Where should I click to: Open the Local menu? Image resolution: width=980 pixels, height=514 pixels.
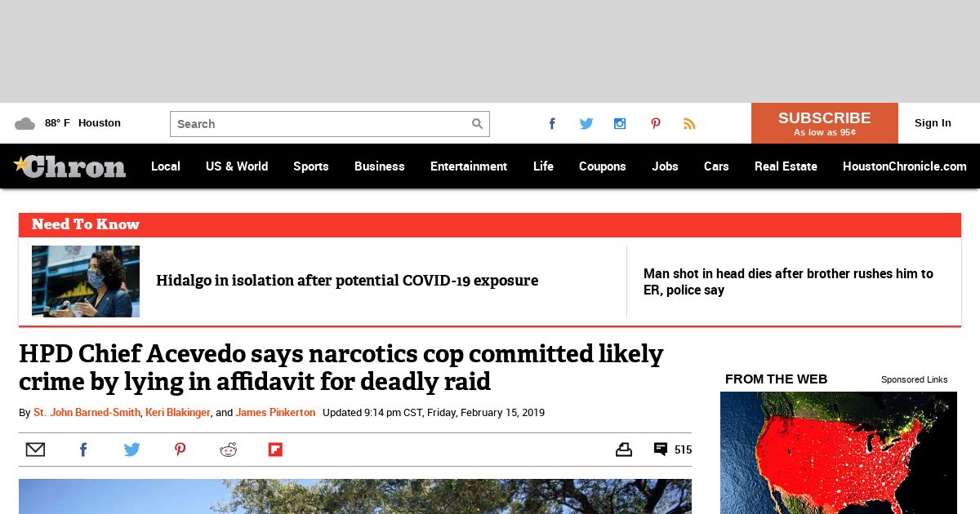click(166, 166)
